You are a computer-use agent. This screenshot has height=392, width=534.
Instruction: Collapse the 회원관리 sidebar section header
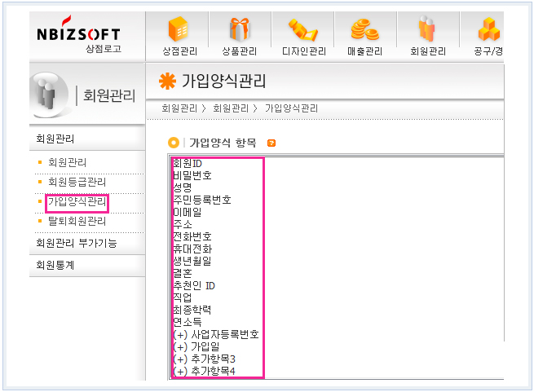click(x=56, y=138)
